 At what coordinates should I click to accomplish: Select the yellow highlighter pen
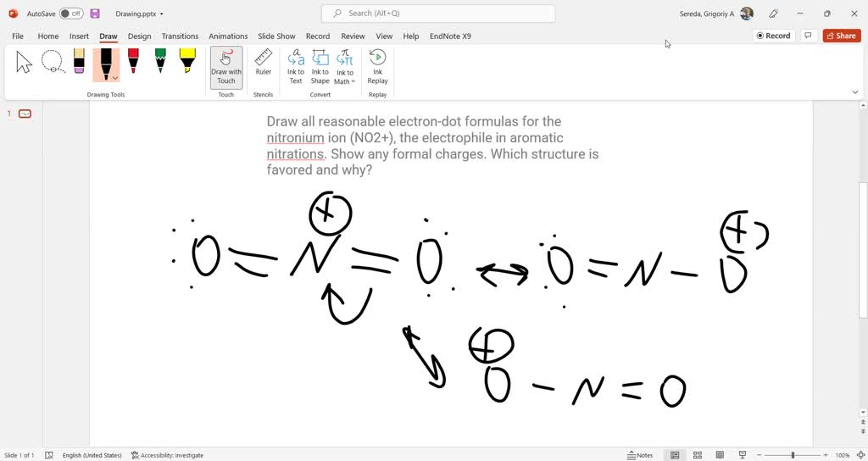[x=187, y=62]
